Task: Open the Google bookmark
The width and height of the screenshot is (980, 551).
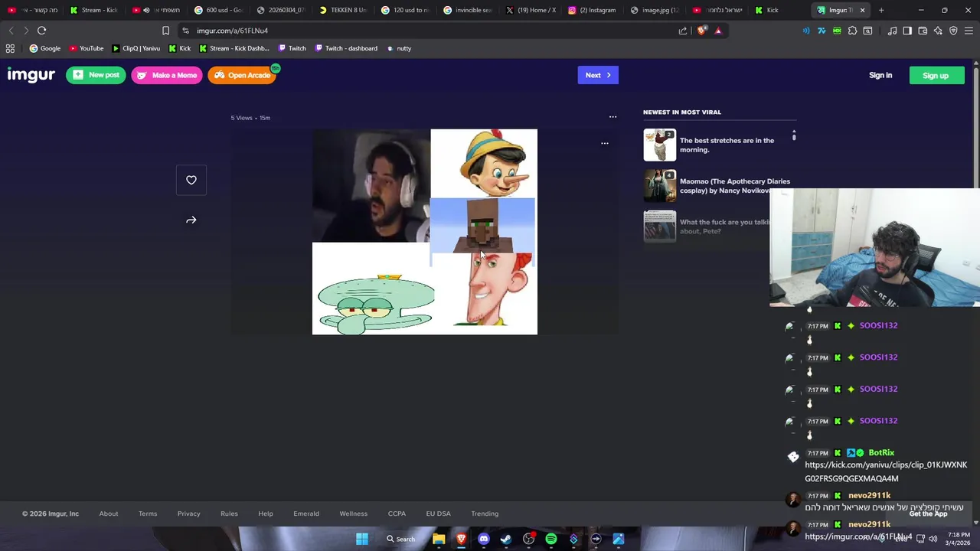Action: (45, 48)
